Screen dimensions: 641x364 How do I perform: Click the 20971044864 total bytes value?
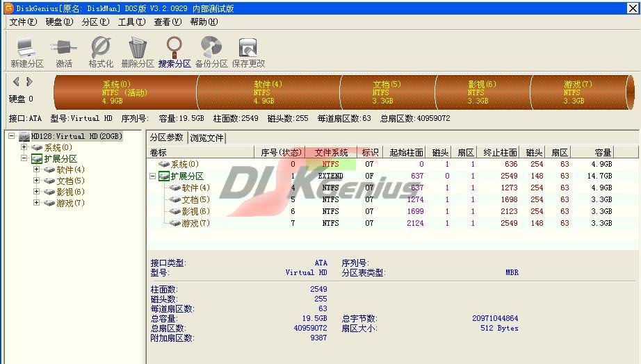point(495,318)
